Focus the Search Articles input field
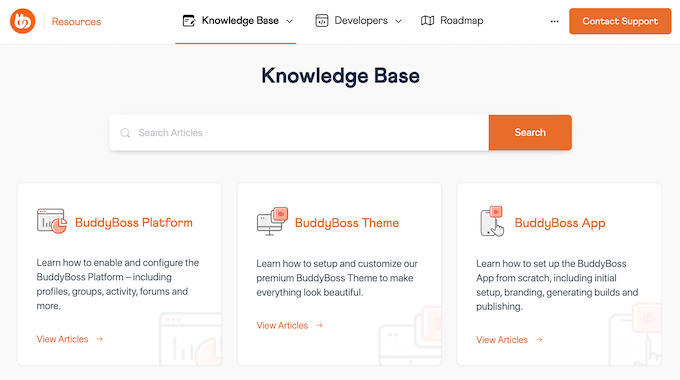The height and width of the screenshot is (380, 680). 299,133
